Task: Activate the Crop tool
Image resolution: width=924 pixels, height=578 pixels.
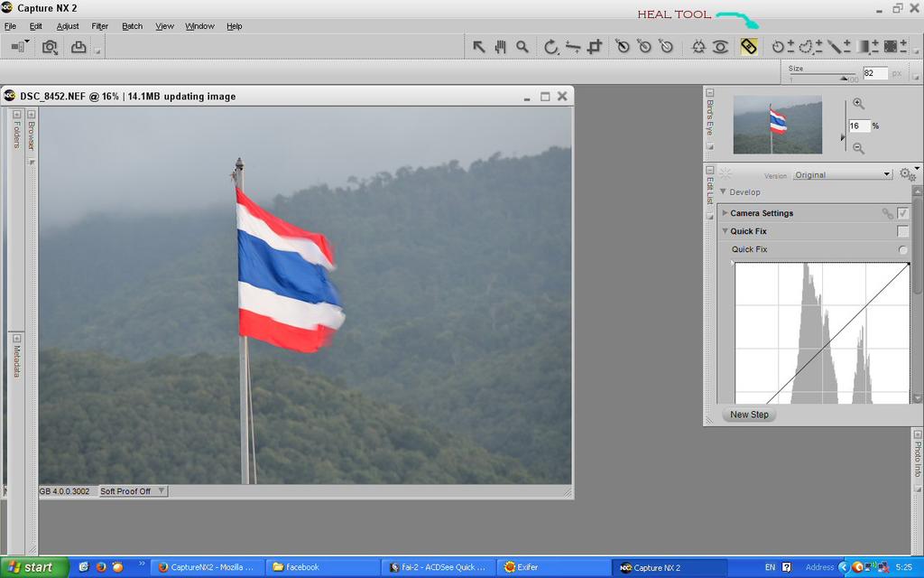Action: 594,47
